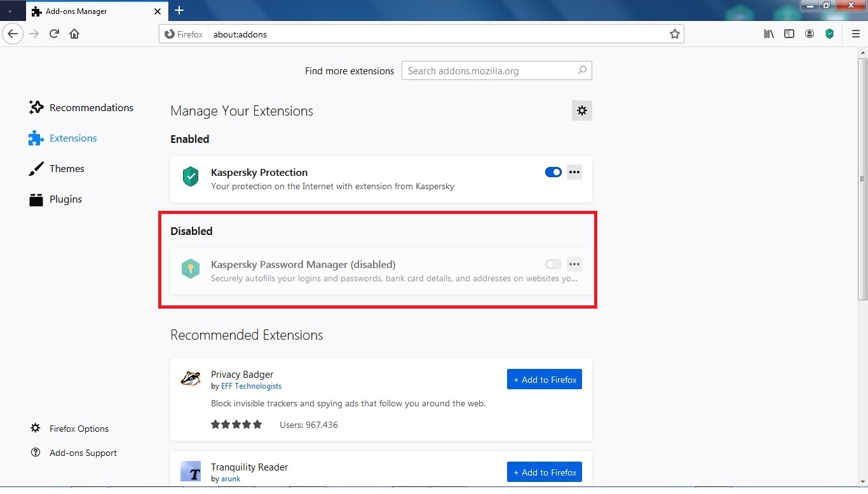Click the search magnifier icon in addons search
The width and height of the screenshot is (868, 494).
[x=582, y=70]
